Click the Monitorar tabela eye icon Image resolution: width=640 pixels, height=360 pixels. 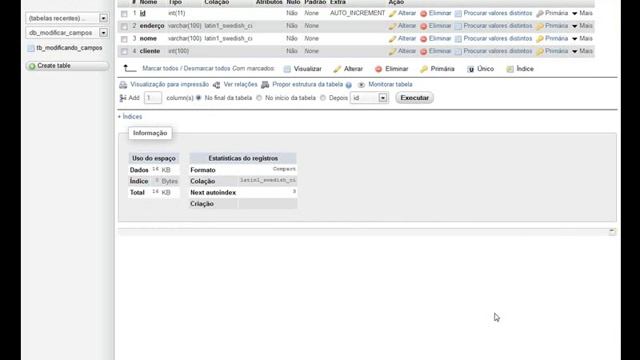tap(361, 85)
